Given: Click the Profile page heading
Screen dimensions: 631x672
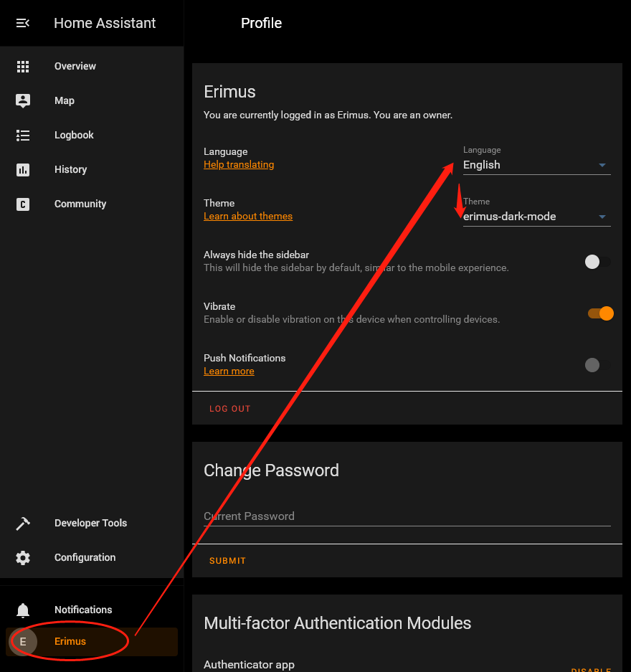Looking at the screenshot, I should [261, 23].
